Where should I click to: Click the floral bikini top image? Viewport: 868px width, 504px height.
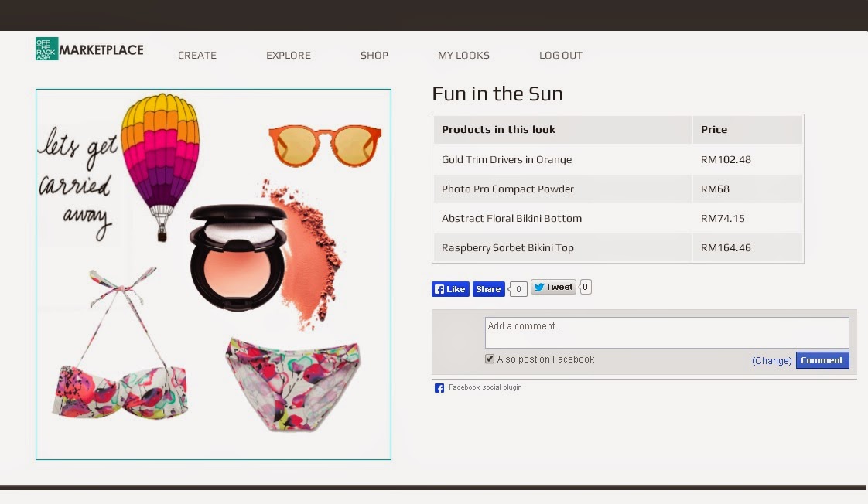pyautogui.click(x=120, y=343)
